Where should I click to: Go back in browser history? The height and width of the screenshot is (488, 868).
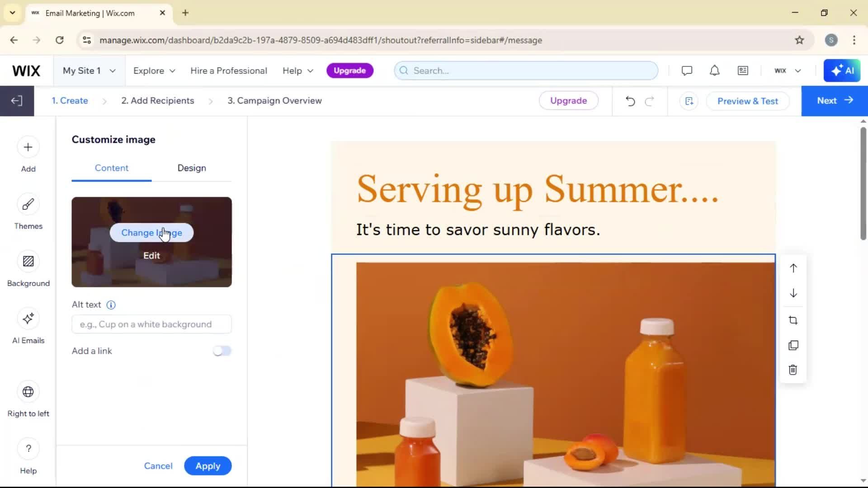pyautogui.click(x=14, y=40)
